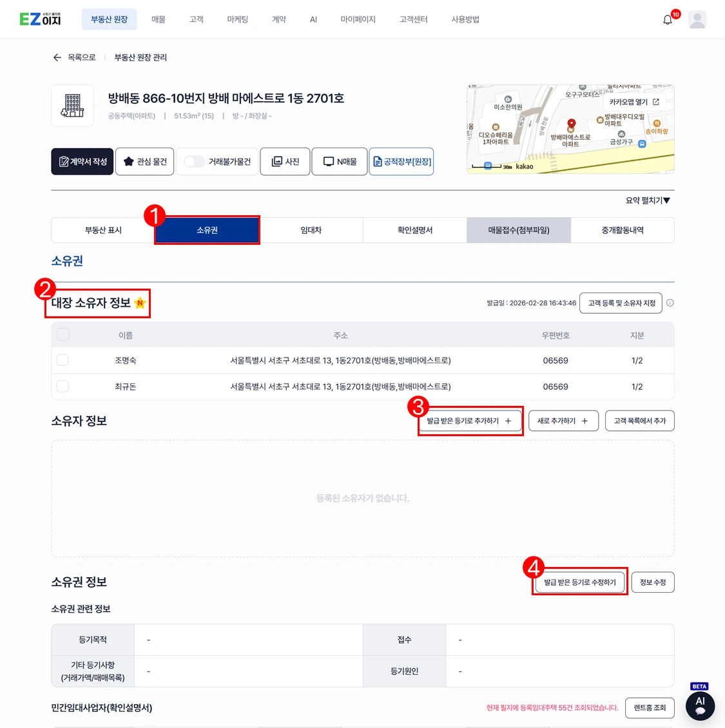The height and width of the screenshot is (728, 725).
Task: Click the kakao map thumbnail
Action: pyautogui.click(x=570, y=129)
